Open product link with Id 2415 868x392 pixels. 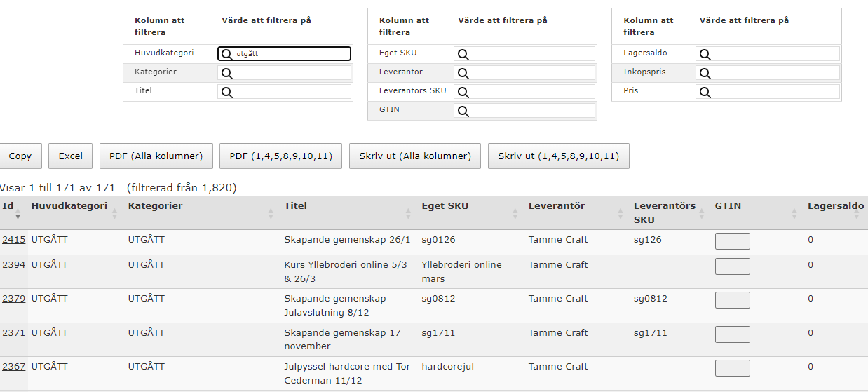[13, 240]
